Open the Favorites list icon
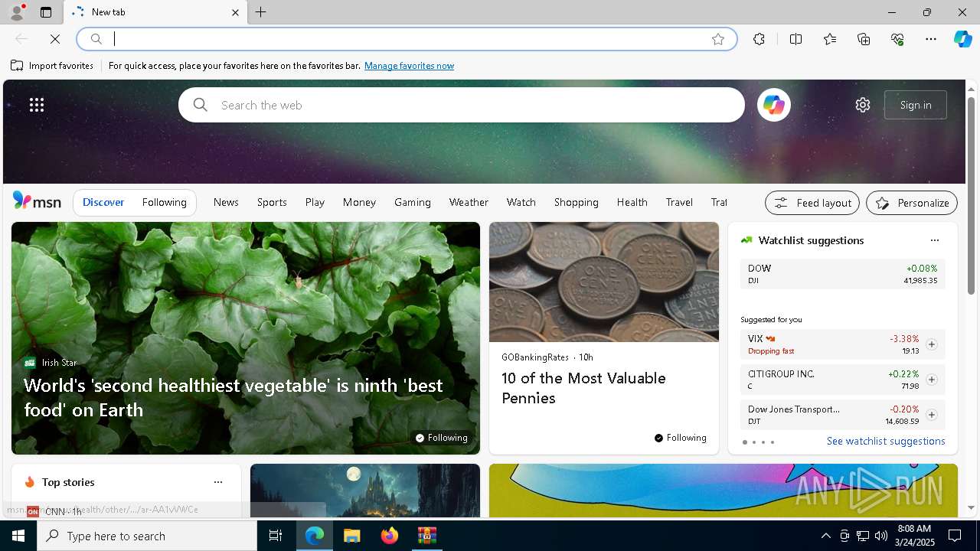Screen dimensions: 980x551 point(830,39)
